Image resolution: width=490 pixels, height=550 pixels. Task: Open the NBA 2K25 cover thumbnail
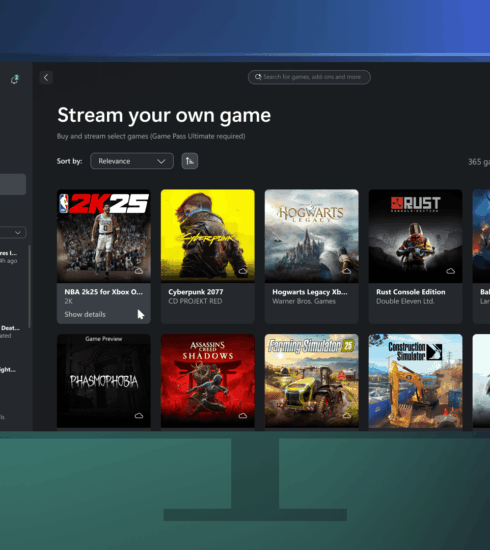tap(104, 236)
